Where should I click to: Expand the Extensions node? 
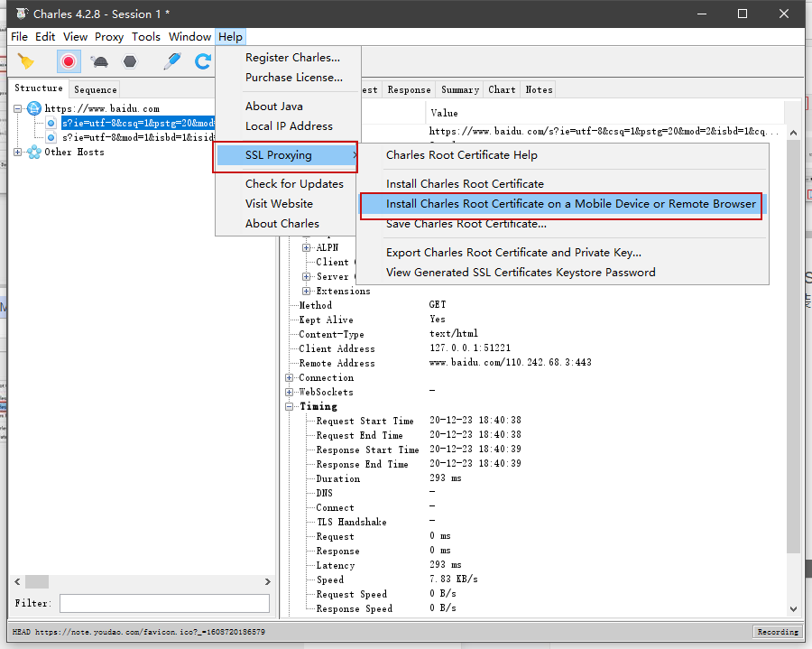[306, 291]
